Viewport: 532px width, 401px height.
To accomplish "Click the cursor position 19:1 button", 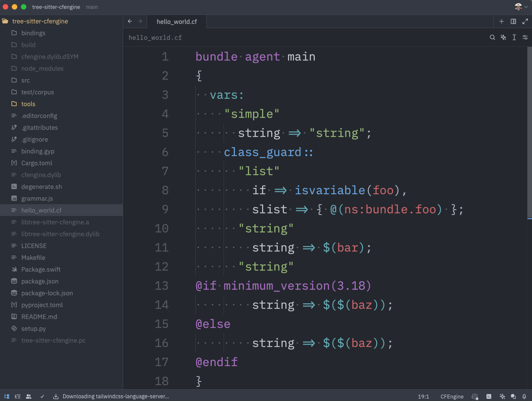I will [423, 396].
